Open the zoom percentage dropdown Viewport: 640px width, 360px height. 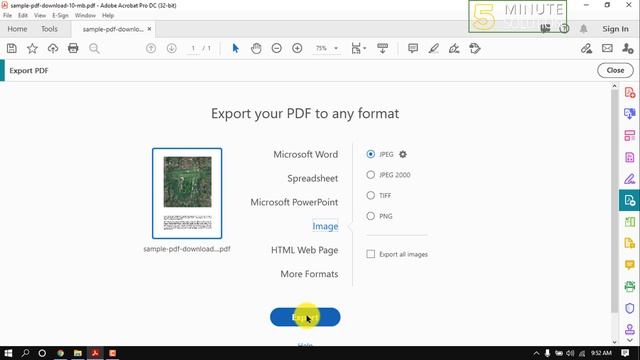(336, 48)
